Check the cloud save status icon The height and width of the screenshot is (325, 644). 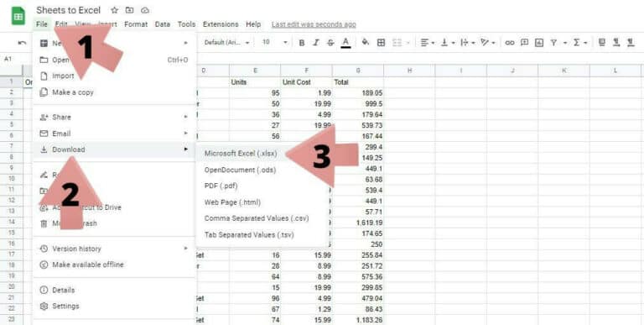click(x=144, y=10)
